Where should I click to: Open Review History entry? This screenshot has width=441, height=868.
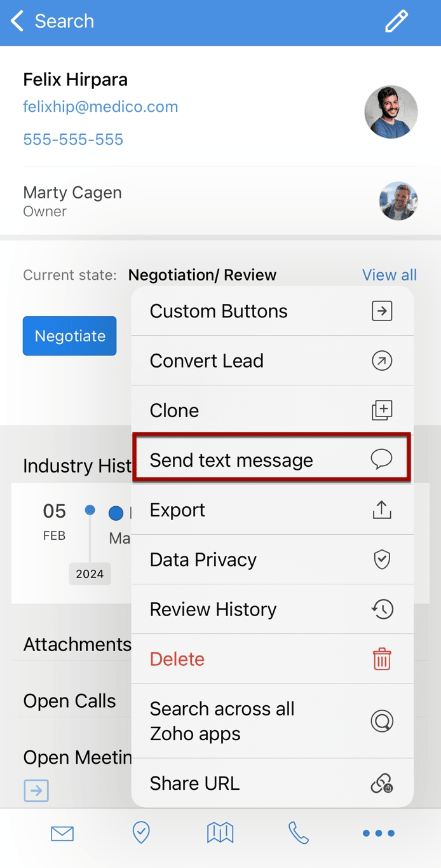pos(272,609)
